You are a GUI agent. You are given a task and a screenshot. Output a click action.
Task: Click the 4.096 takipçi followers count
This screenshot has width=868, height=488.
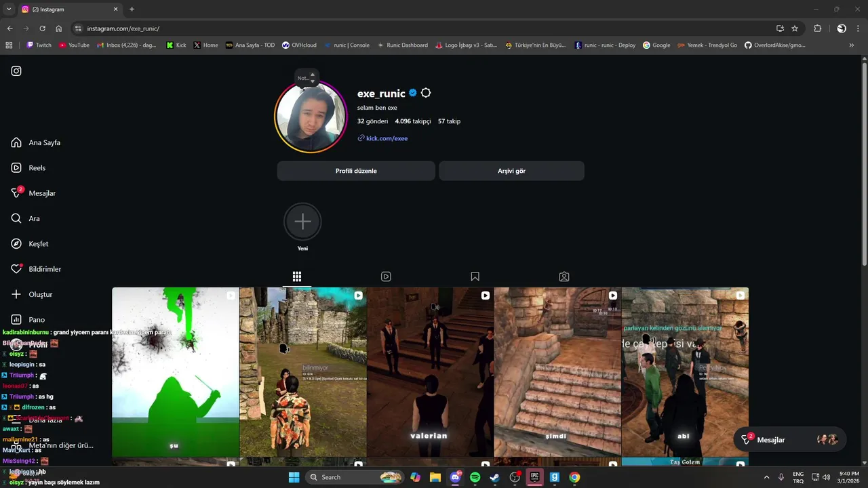(413, 121)
